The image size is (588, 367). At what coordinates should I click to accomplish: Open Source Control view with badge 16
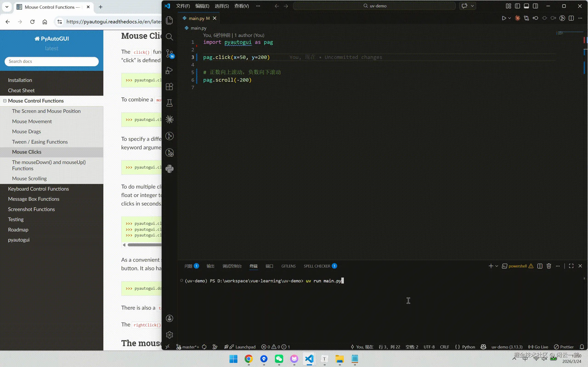click(x=169, y=53)
